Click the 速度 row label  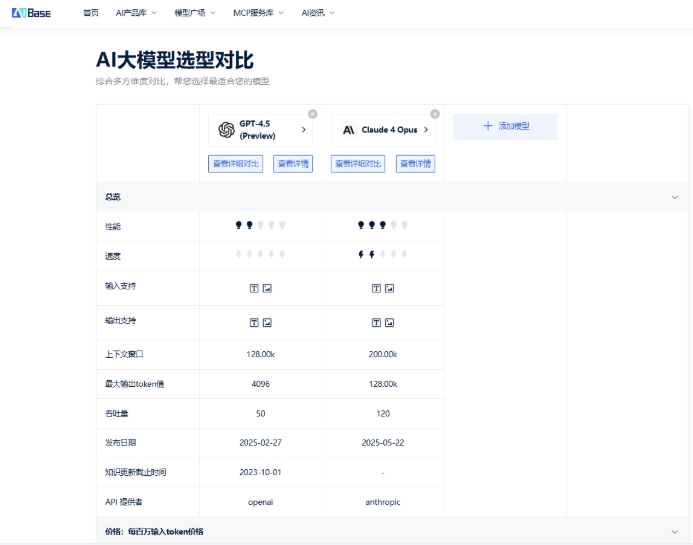click(x=113, y=256)
